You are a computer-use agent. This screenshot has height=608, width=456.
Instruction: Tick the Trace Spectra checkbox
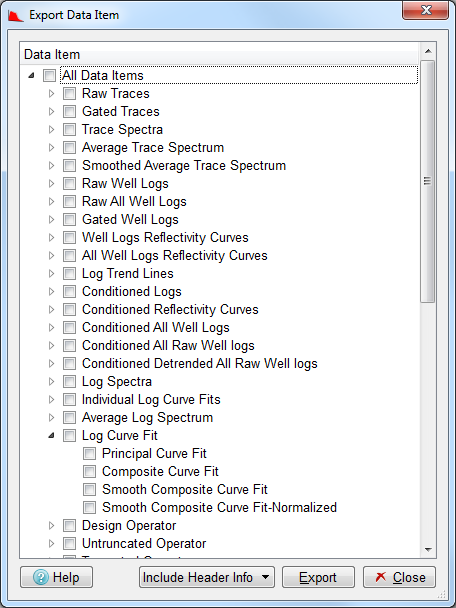click(69, 130)
